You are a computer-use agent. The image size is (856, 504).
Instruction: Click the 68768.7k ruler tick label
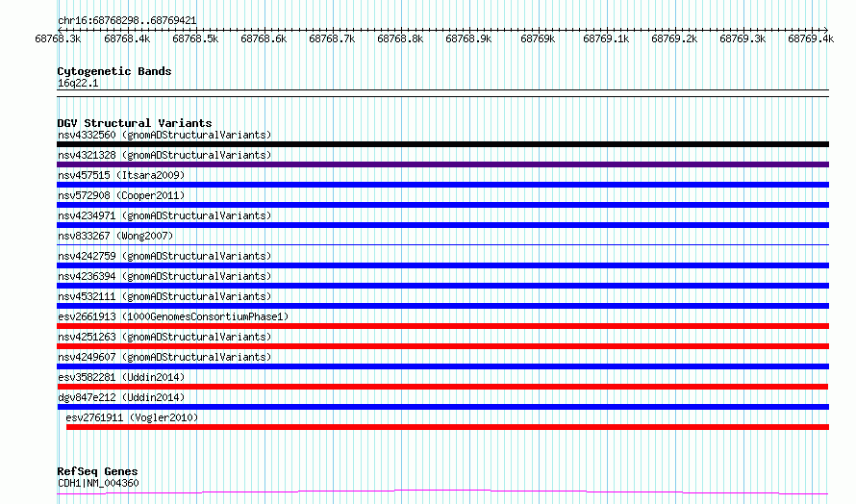point(332,38)
